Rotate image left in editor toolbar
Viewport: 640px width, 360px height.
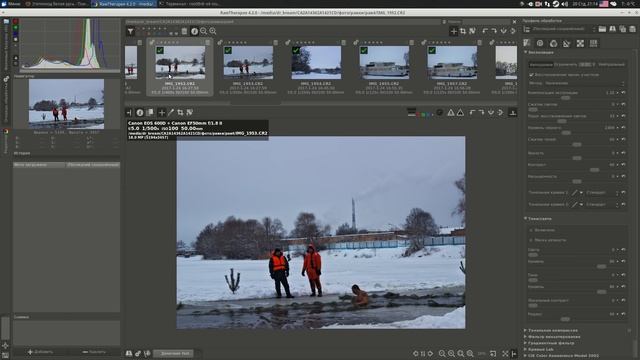point(472,112)
